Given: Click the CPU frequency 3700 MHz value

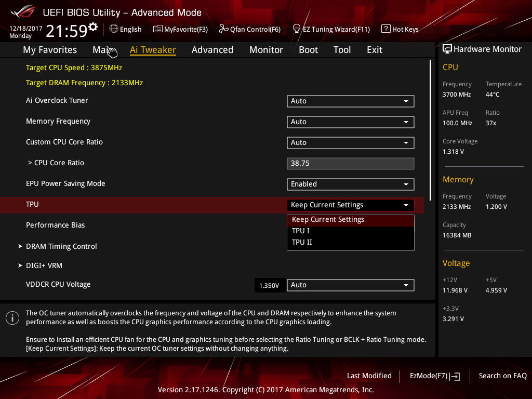Looking at the screenshot, I should [456, 95].
